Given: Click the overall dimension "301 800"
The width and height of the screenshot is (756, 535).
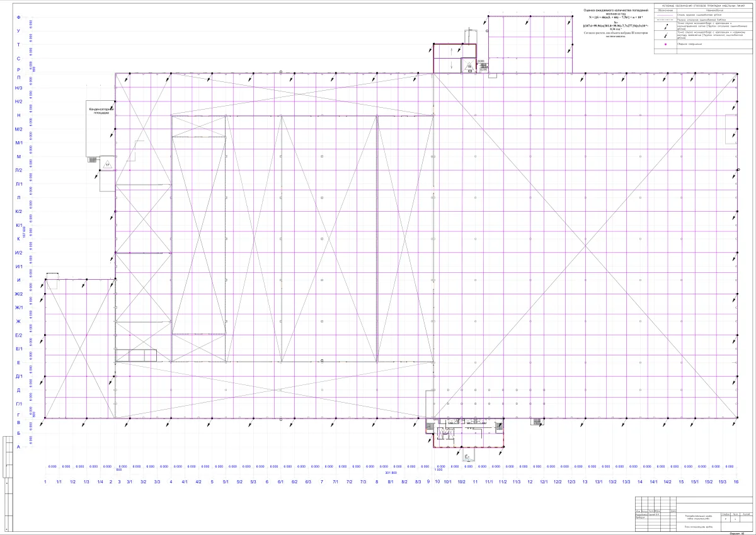Looking at the screenshot, I should tap(391, 472).
